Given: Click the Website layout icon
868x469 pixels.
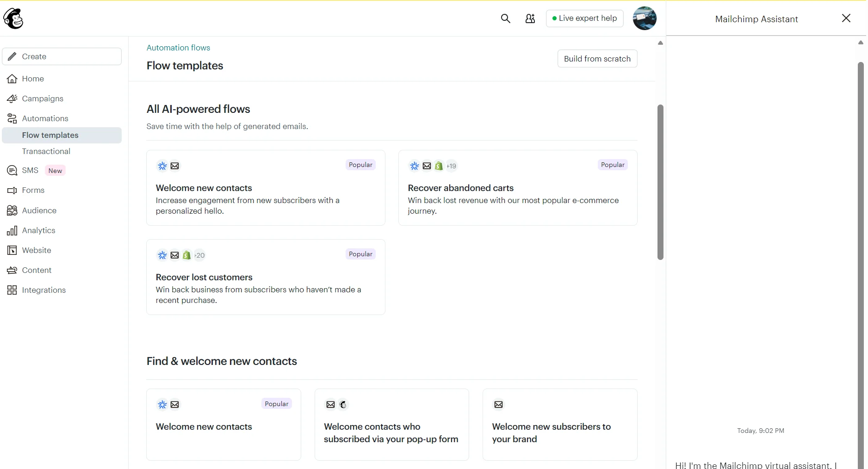Looking at the screenshot, I should tap(12, 250).
